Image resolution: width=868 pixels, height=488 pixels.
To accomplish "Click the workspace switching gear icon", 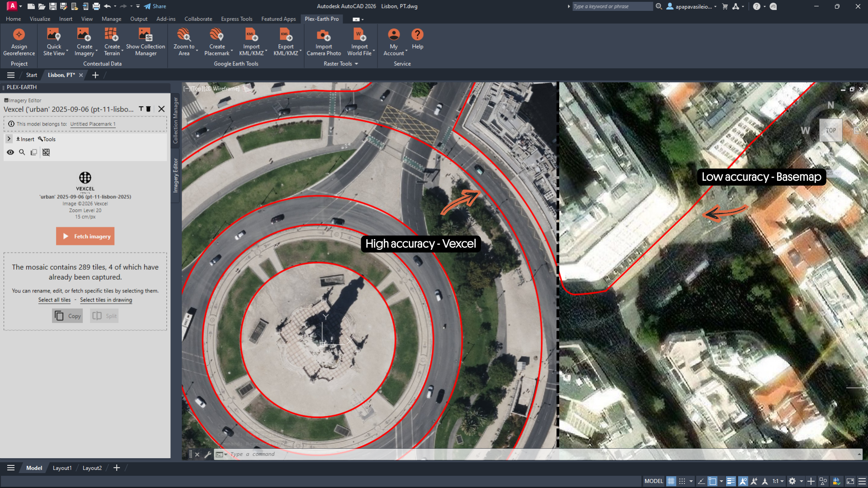I will [x=792, y=481].
